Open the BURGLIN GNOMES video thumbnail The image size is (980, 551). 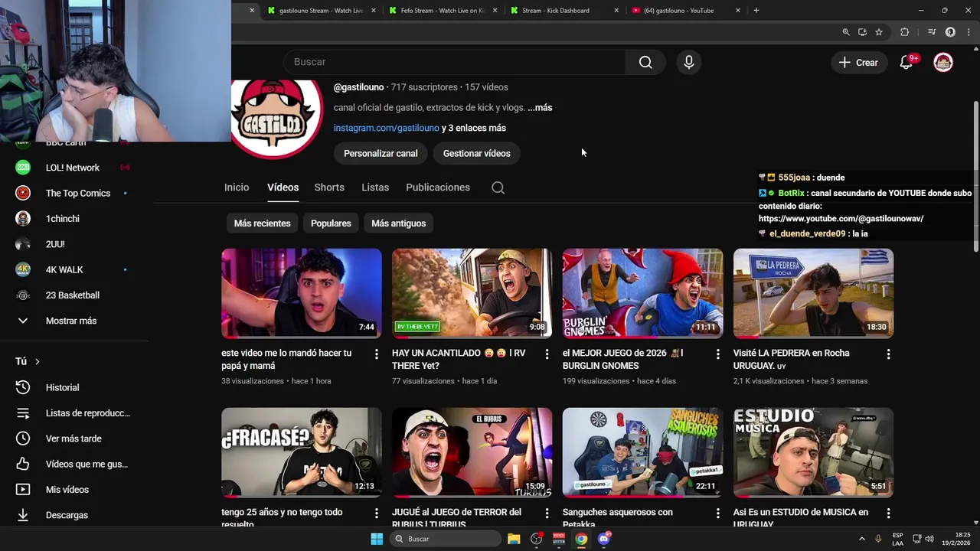642,293
